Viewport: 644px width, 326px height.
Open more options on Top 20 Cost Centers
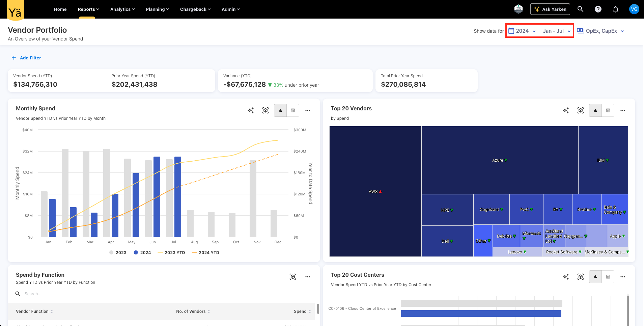(x=622, y=277)
